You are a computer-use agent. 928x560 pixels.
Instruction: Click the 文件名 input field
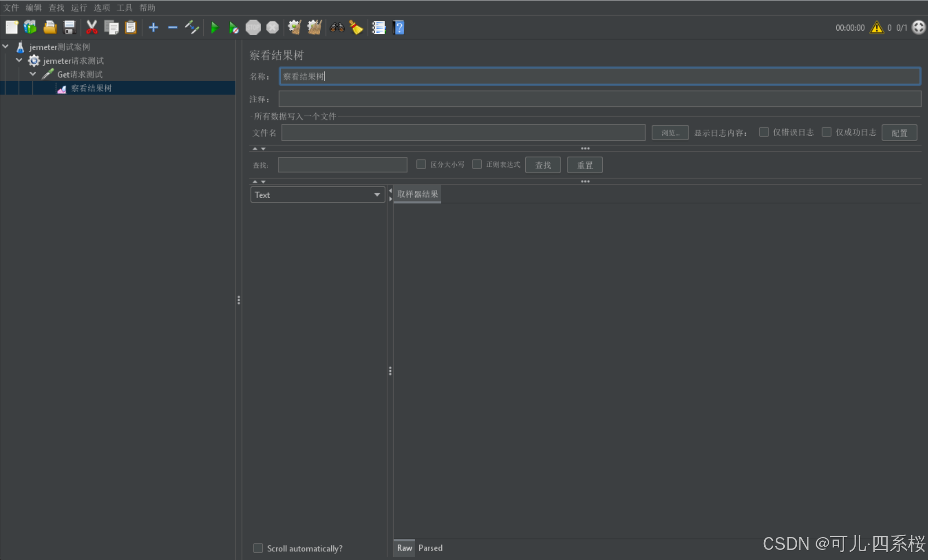[463, 133]
